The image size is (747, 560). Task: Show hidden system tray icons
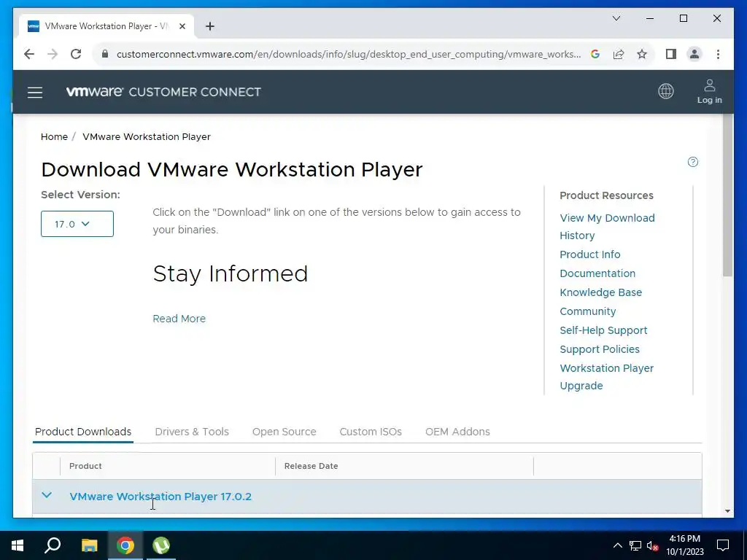(x=617, y=545)
